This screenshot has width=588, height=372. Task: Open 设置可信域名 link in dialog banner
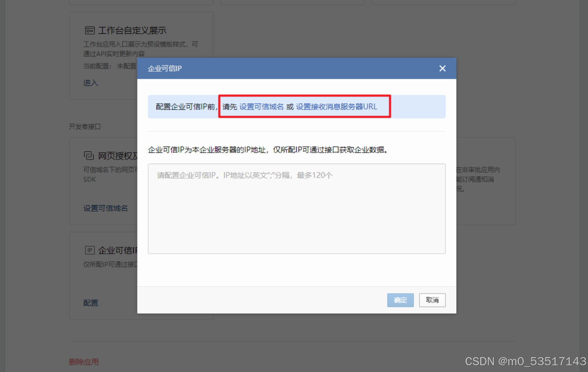point(261,107)
